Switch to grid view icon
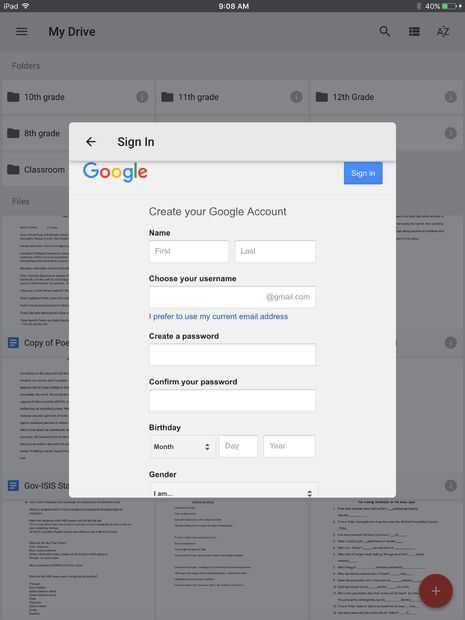The image size is (465, 620). [x=414, y=31]
